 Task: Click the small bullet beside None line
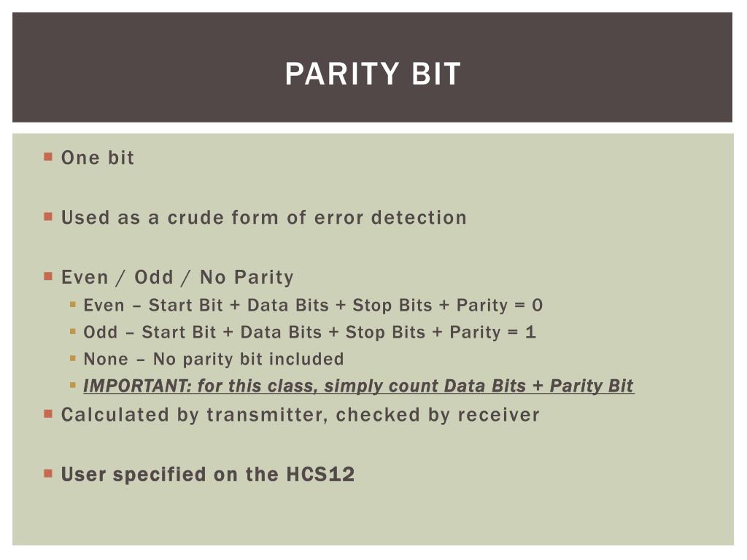pyautogui.click(x=73, y=358)
